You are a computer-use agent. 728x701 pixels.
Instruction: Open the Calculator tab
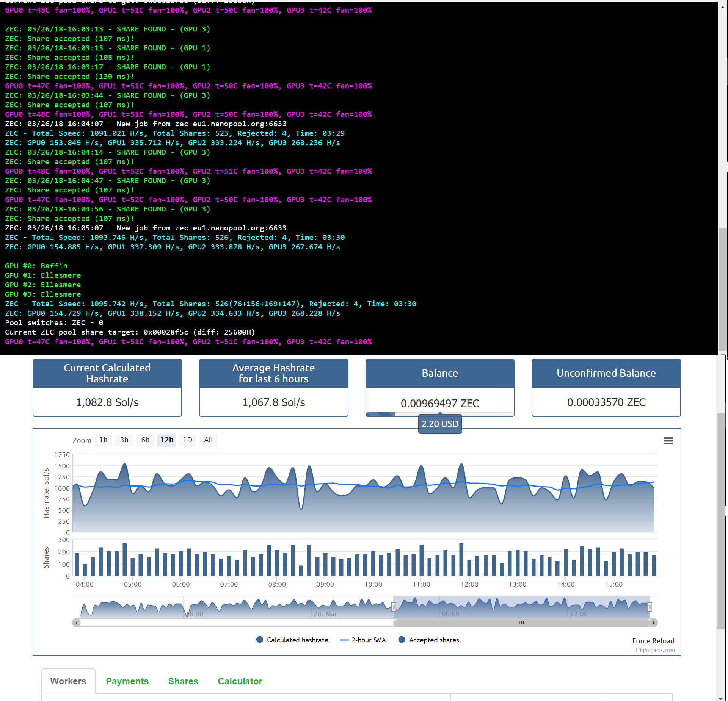(240, 681)
